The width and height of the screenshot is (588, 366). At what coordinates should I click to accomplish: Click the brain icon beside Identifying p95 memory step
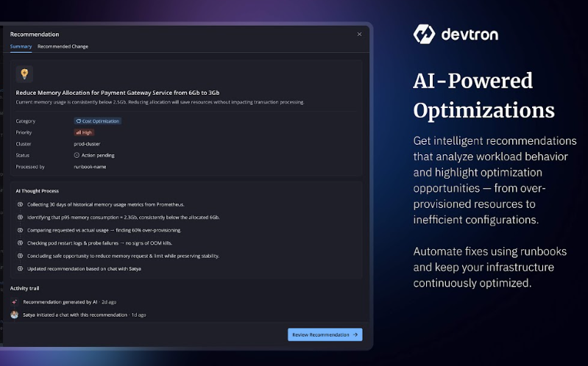tap(20, 218)
